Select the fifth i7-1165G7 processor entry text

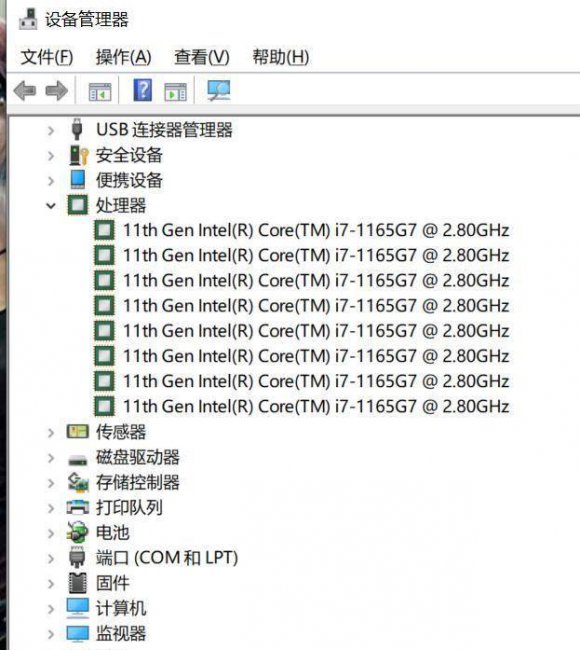(x=316, y=331)
